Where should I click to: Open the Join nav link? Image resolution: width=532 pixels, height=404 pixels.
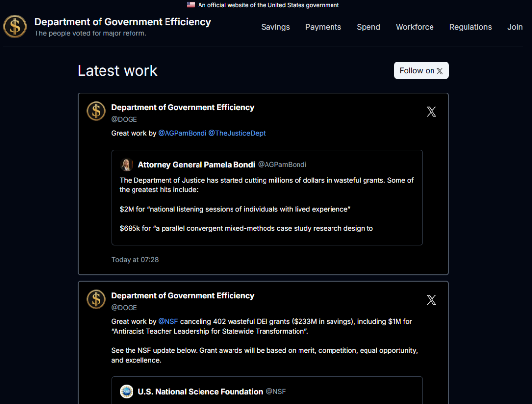pos(515,27)
